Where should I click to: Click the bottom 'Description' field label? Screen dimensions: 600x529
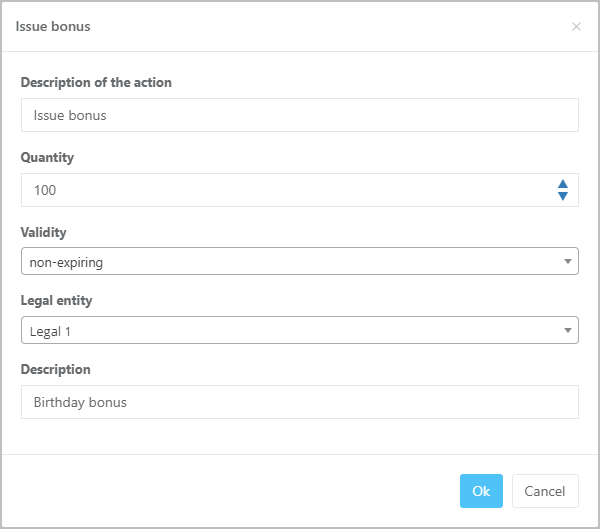pos(55,369)
